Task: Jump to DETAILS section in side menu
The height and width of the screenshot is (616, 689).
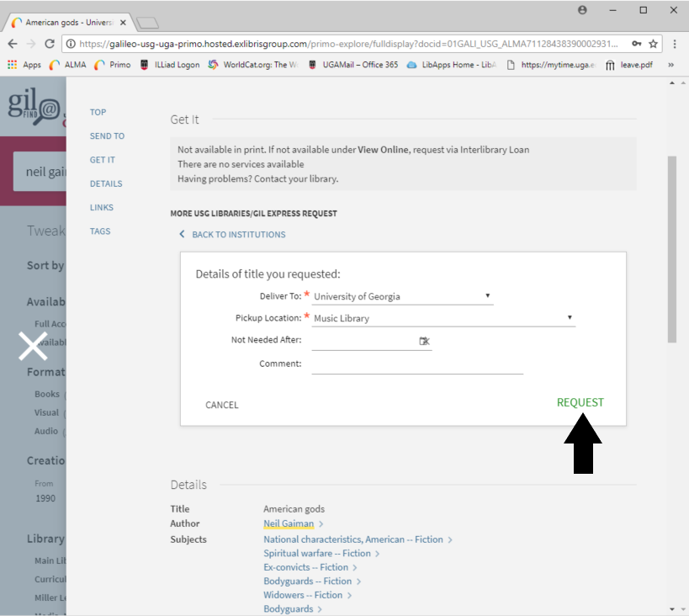Action: [x=106, y=183]
